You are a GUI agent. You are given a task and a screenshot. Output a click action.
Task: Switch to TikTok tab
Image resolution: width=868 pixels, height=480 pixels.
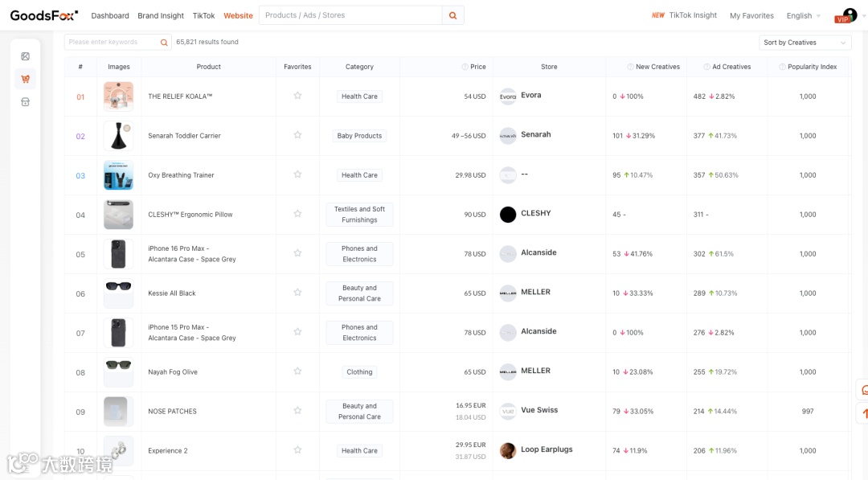203,15
